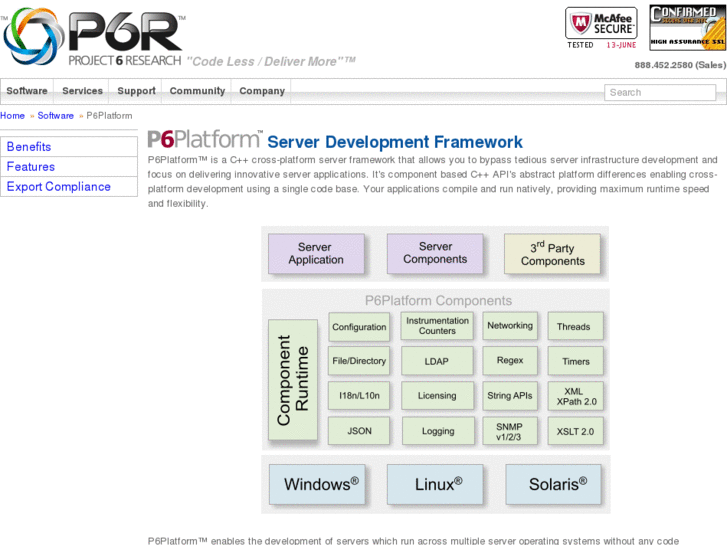The width and height of the screenshot is (727, 545).
Task: Click the McAfee Secure badge
Action: 601,28
